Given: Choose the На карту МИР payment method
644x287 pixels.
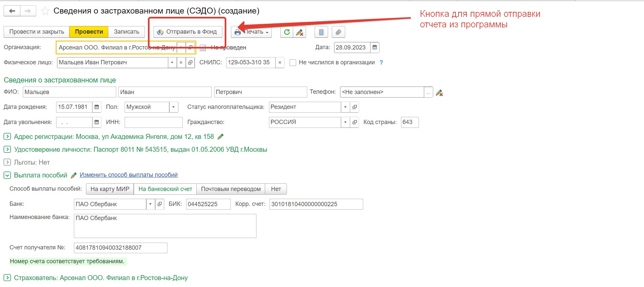Looking at the screenshot, I should [x=110, y=189].
